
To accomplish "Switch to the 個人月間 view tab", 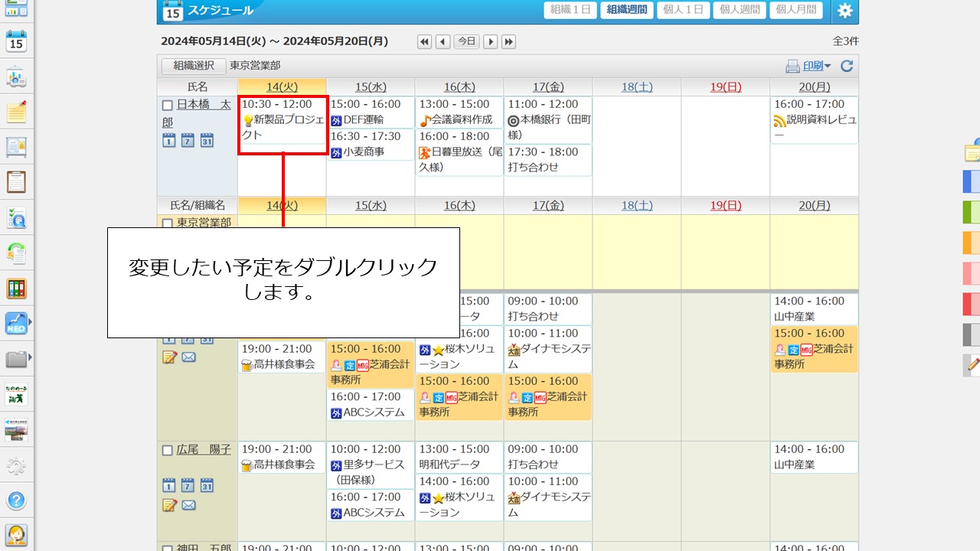I will pos(796,10).
